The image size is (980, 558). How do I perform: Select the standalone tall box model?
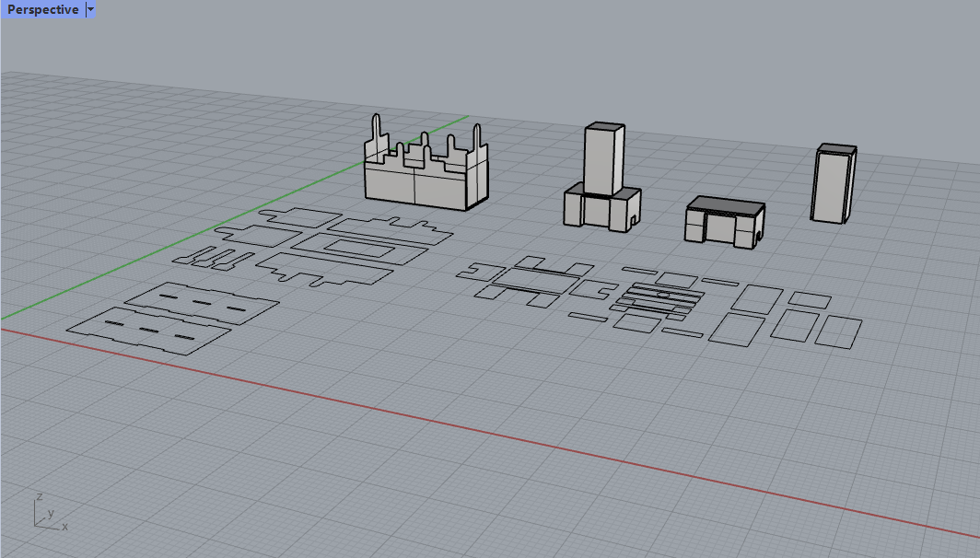834,183
